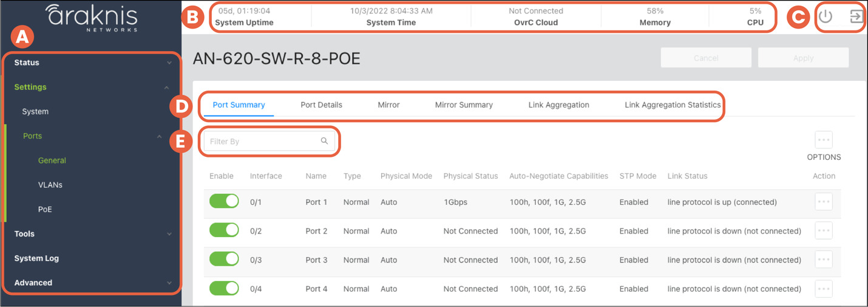Open action menu for Port 1
The height and width of the screenshot is (307, 868).
tap(824, 202)
